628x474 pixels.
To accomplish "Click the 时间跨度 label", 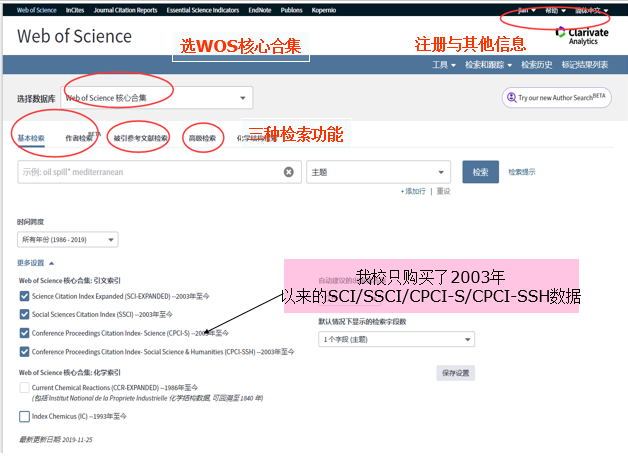I will click(30, 222).
